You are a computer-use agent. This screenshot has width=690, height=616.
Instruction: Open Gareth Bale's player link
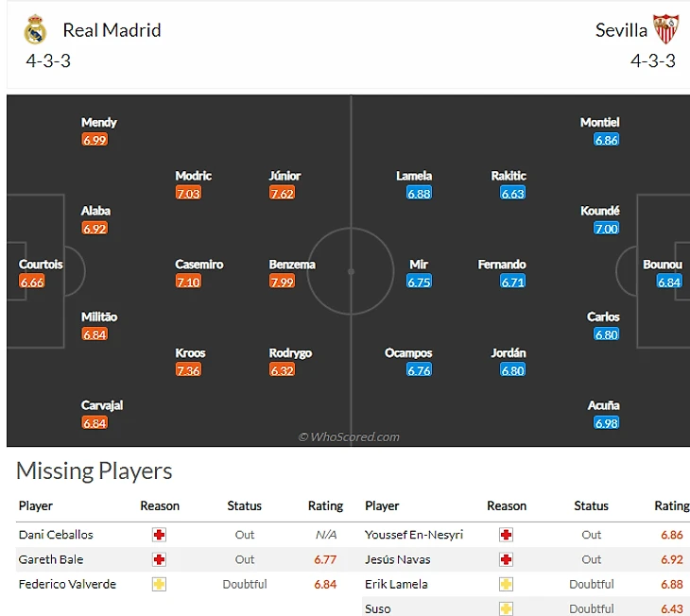click(x=51, y=559)
